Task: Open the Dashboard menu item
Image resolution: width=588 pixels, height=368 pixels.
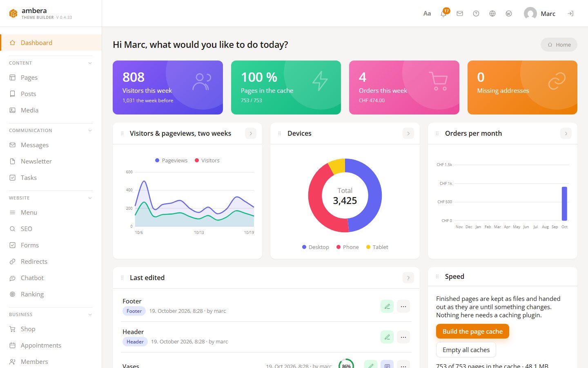Action: [x=51, y=43]
